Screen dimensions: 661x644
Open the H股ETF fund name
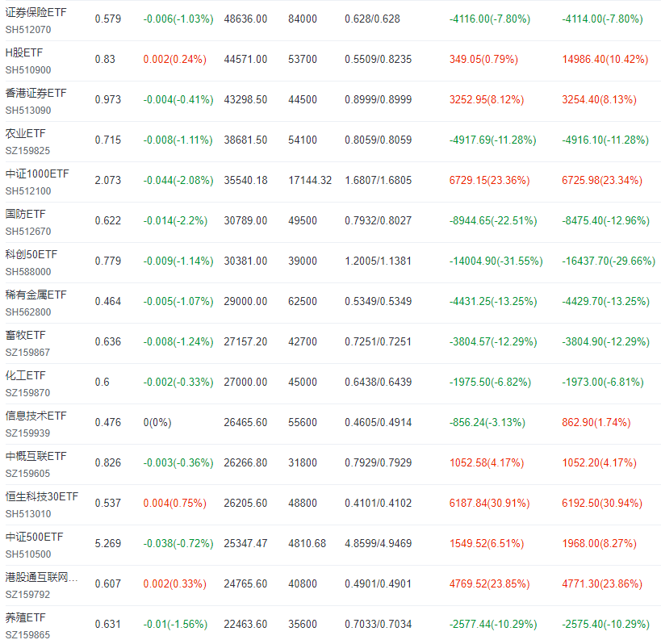pyautogui.click(x=24, y=52)
